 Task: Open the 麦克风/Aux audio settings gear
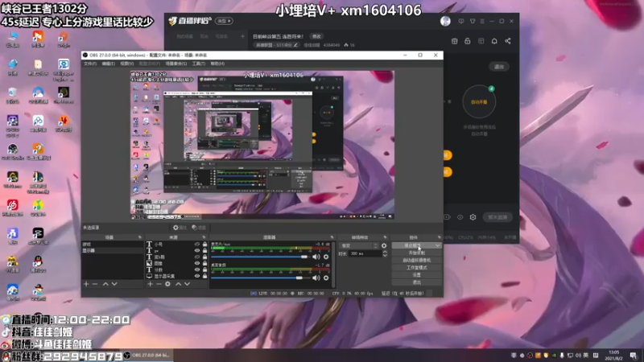click(326, 257)
